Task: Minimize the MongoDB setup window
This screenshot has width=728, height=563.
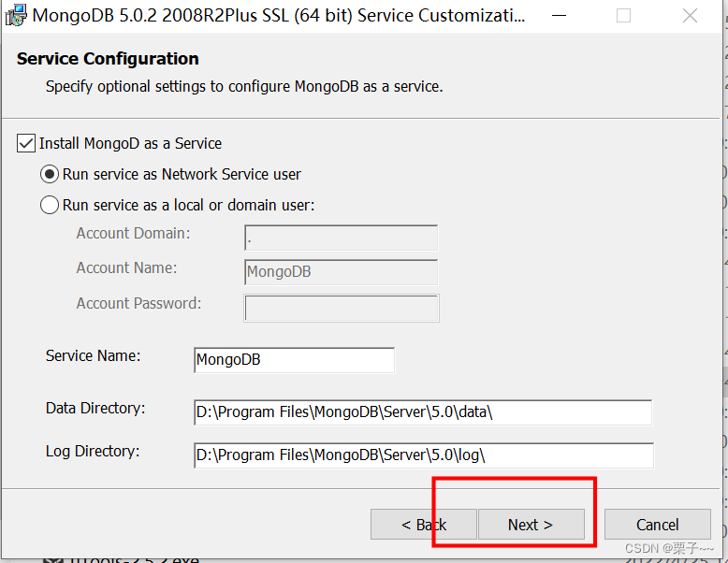Action: [x=558, y=16]
